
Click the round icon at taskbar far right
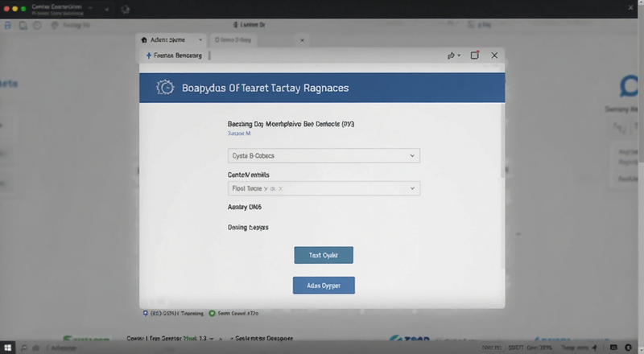point(628,348)
